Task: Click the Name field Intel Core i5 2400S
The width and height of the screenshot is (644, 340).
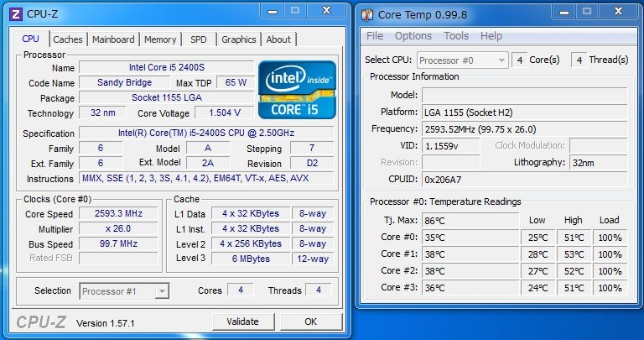Action: point(167,67)
